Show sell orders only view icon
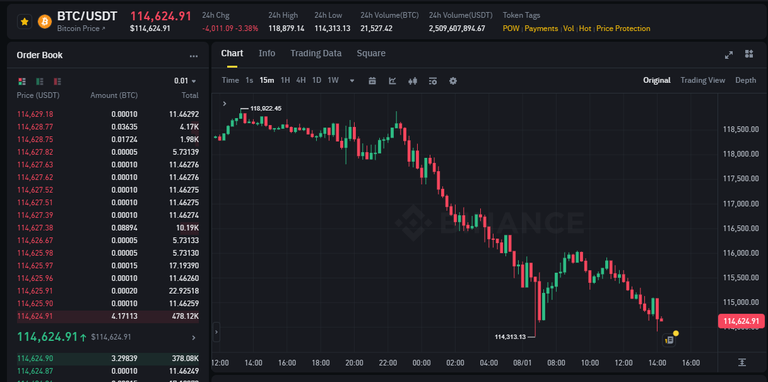The image size is (768, 382). 57,81
